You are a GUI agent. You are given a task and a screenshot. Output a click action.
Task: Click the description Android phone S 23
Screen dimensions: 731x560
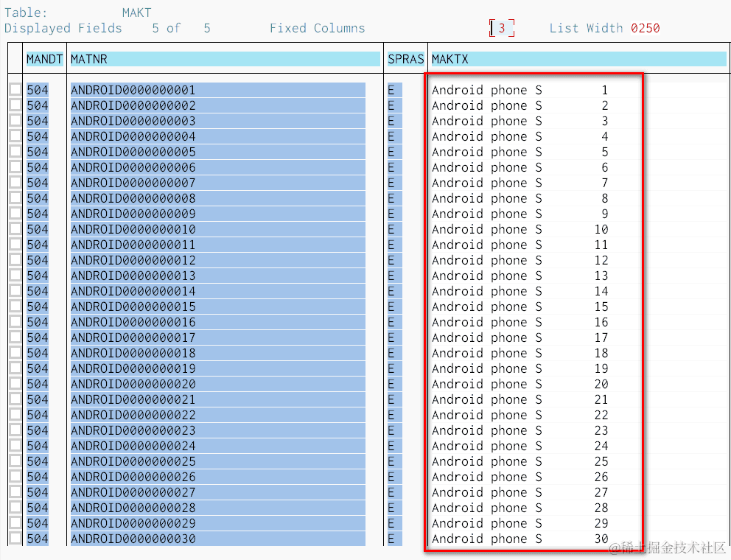pos(520,430)
